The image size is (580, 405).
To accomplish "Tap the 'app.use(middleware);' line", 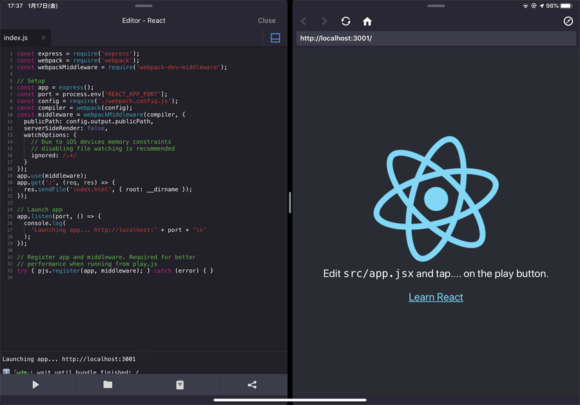I will [x=52, y=176].
